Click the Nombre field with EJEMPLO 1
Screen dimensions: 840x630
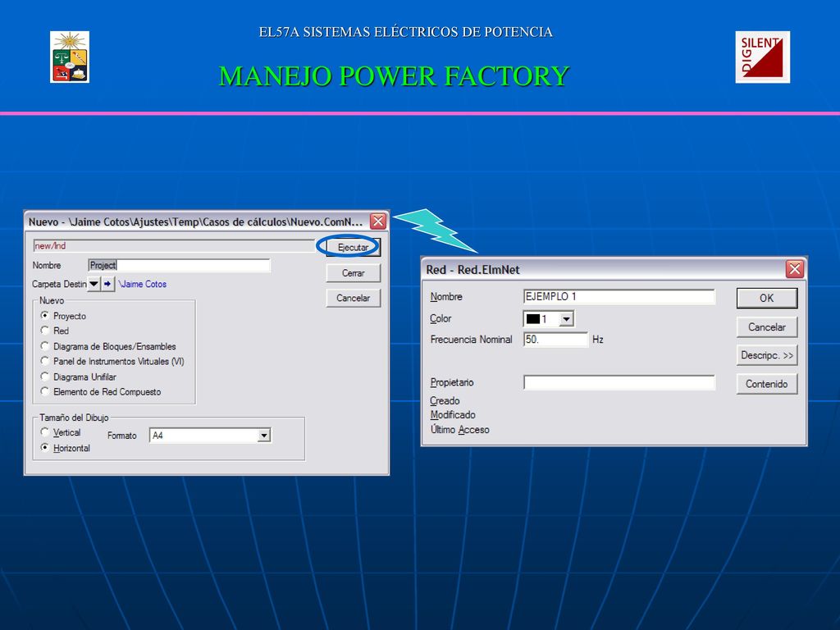pyautogui.click(x=619, y=297)
